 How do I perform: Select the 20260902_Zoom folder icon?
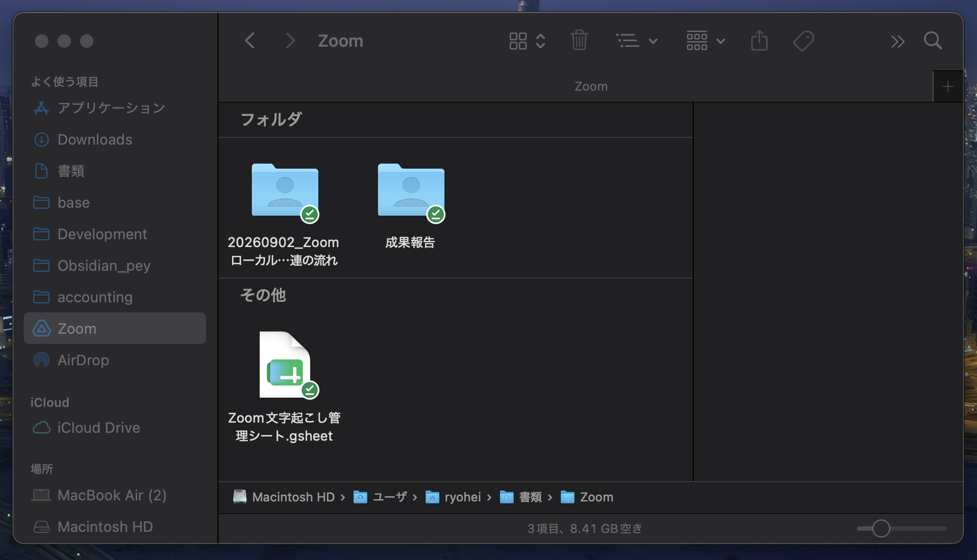click(x=285, y=190)
